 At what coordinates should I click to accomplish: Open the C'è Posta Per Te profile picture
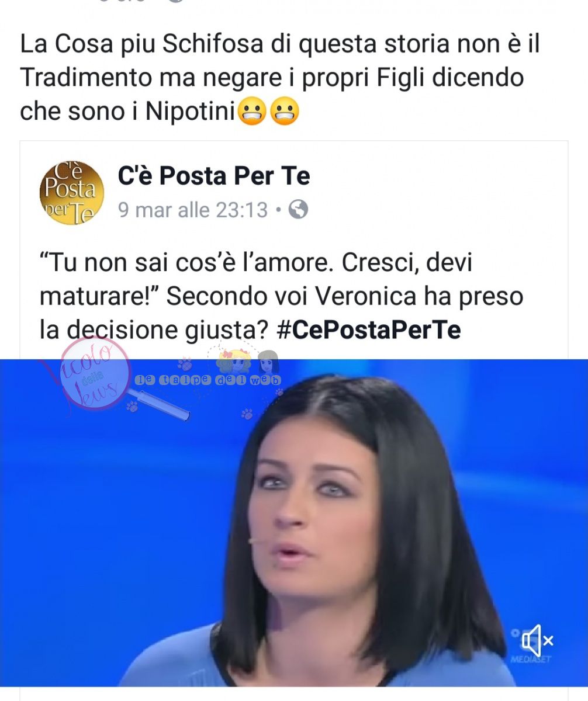click(71, 192)
